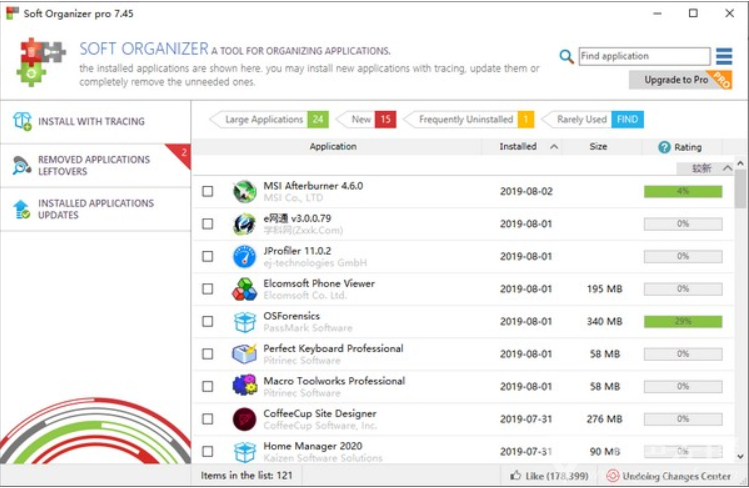The width and height of the screenshot is (749, 488).
Task: Click the Find application search field
Action: [x=644, y=56]
